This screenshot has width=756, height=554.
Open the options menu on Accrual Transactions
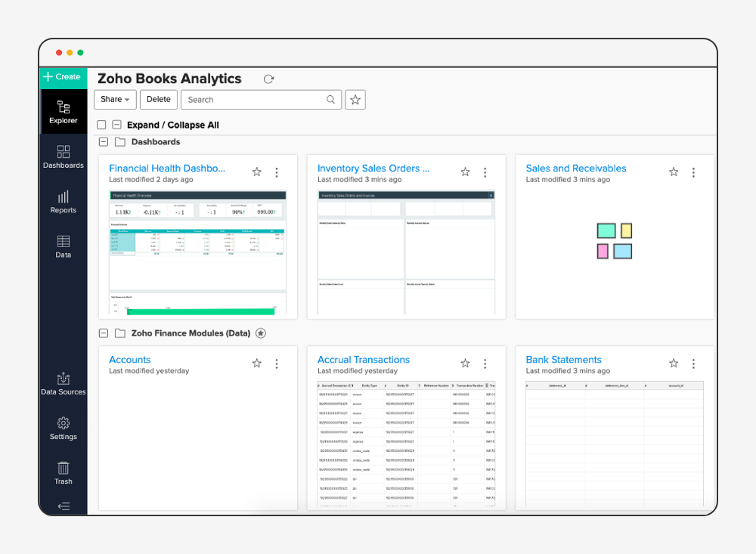(x=485, y=363)
